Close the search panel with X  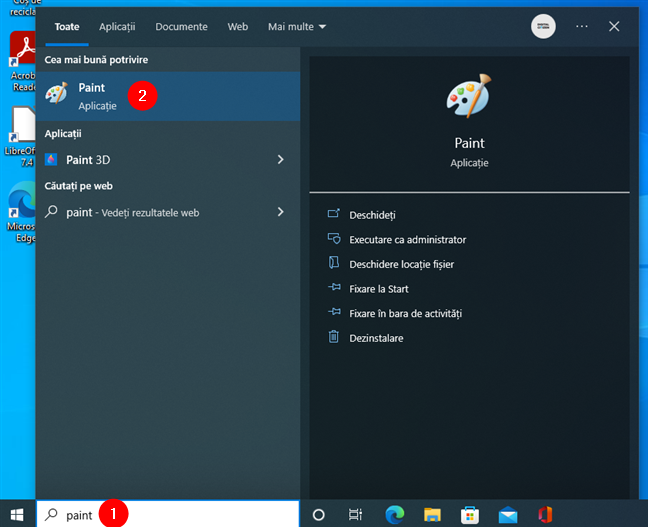click(x=614, y=26)
